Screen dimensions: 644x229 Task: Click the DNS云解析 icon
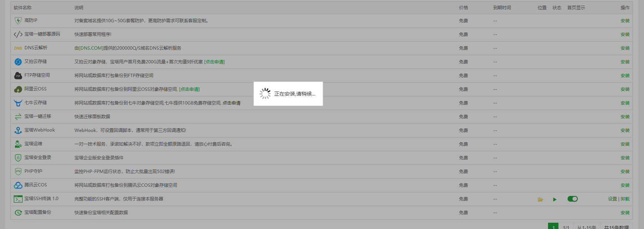18,48
